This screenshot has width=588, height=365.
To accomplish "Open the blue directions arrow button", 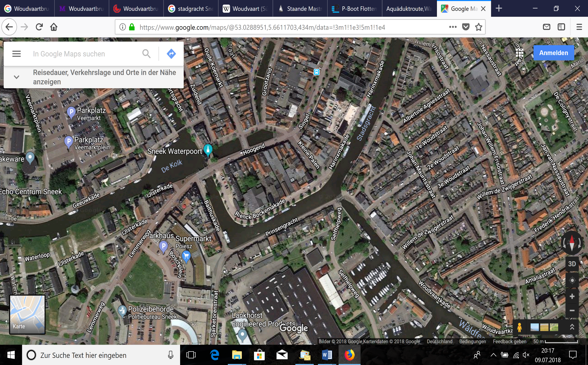I will click(x=171, y=54).
